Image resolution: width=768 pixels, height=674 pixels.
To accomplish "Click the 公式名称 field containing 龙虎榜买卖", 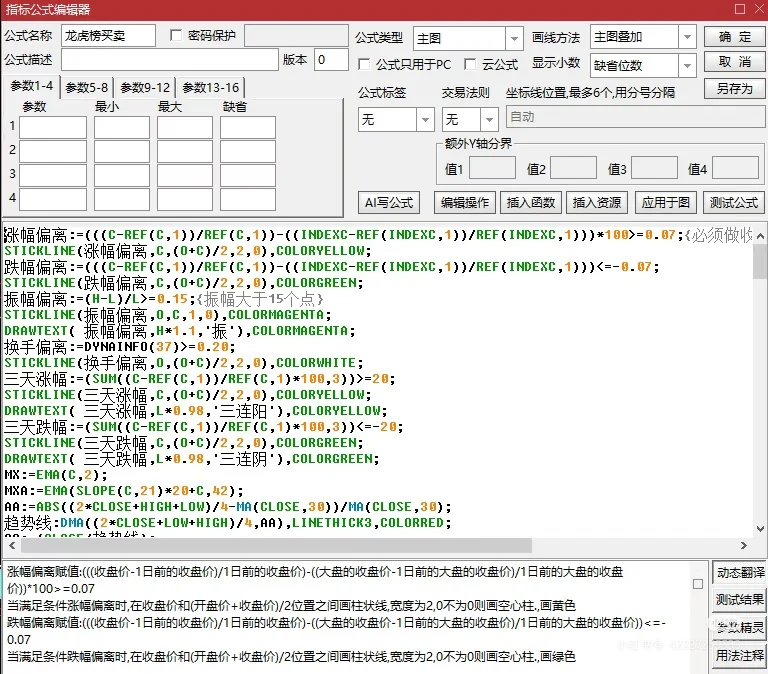I will (x=108, y=36).
